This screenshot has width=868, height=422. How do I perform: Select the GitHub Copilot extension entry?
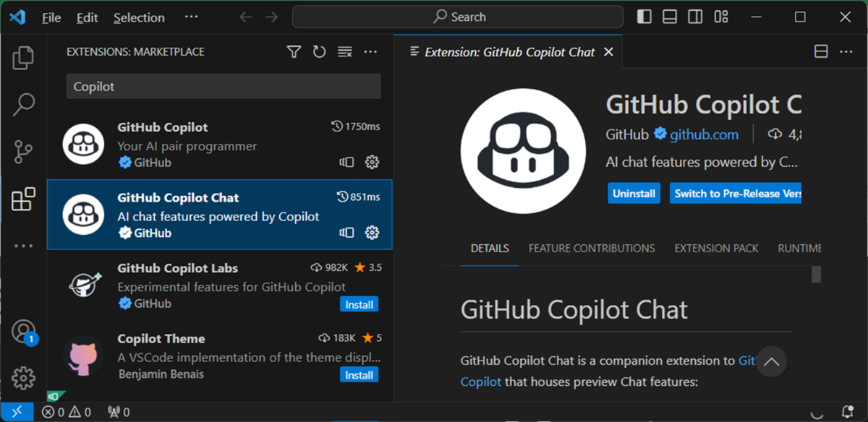(x=220, y=145)
